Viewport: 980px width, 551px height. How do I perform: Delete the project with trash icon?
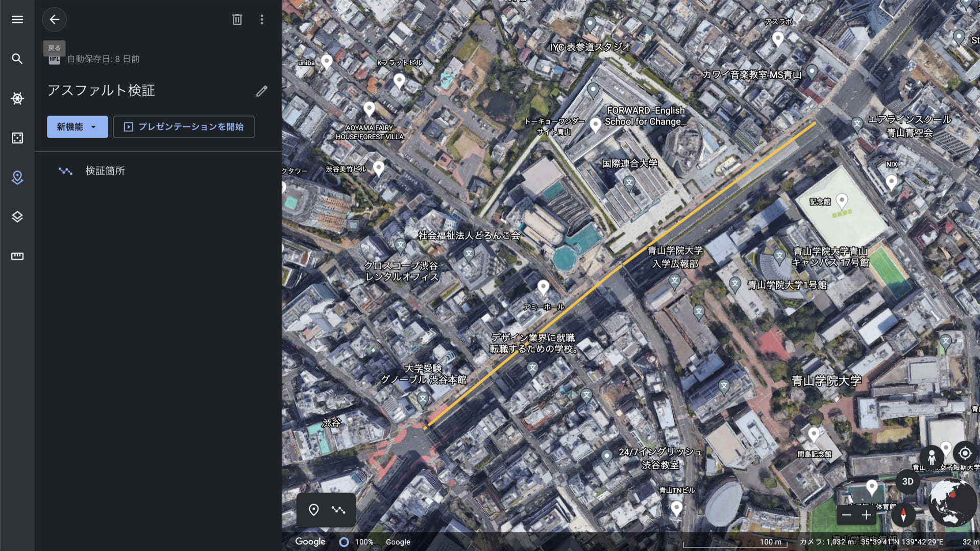[x=237, y=19]
